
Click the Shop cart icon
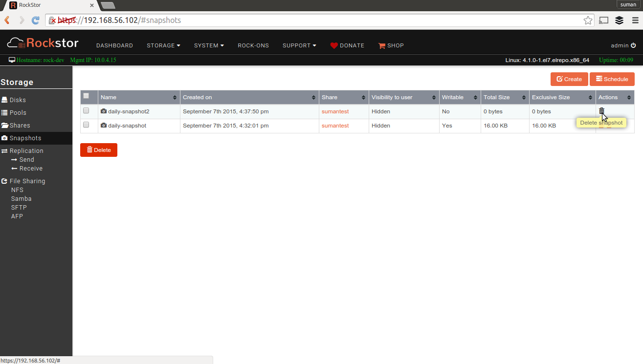pyautogui.click(x=382, y=45)
